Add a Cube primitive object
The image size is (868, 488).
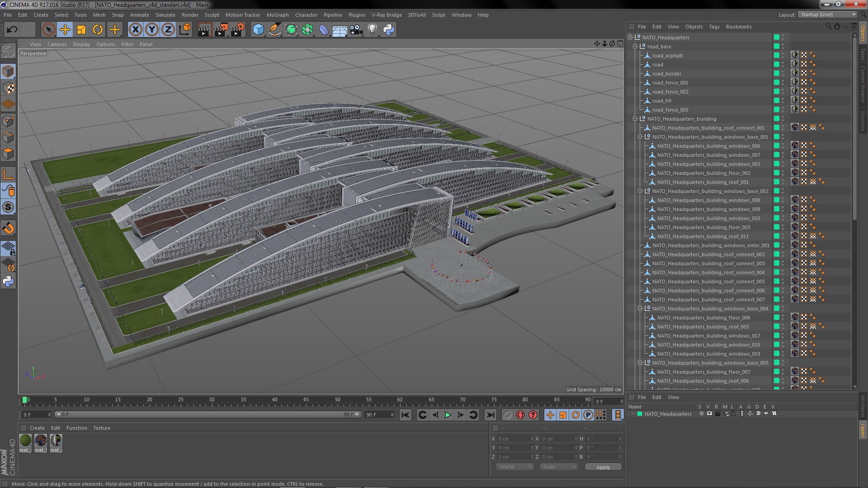point(258,30)
